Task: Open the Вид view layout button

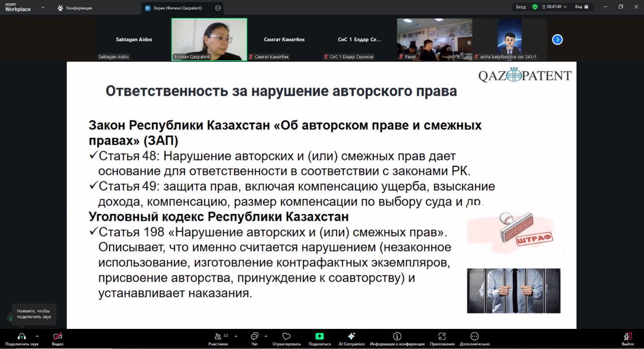Action: pyautogui.click(x=582, y=7)
